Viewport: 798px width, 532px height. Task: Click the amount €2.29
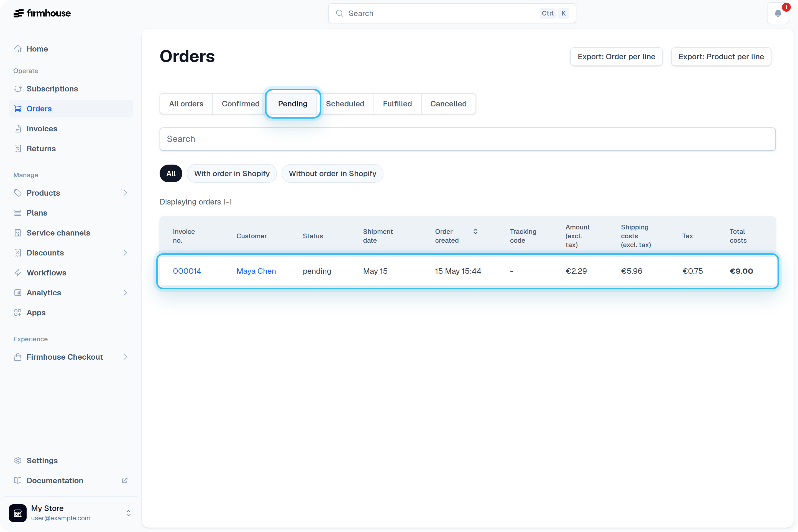(x=576, y=271)
